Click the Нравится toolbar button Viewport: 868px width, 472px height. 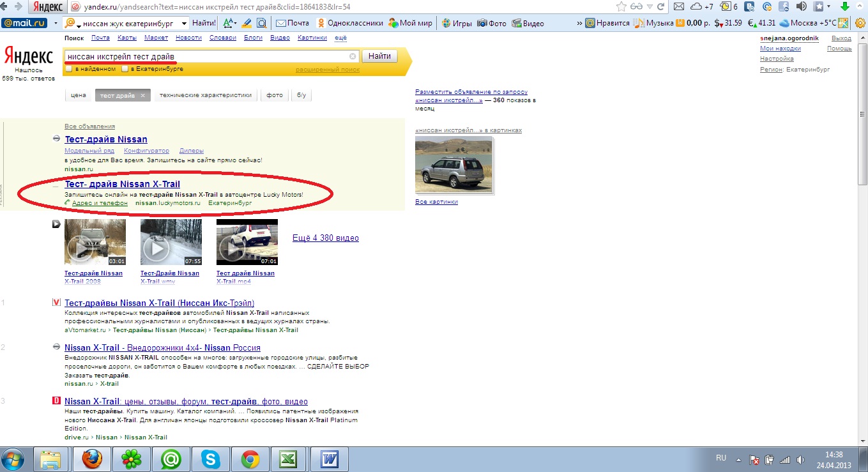(607, 23)
